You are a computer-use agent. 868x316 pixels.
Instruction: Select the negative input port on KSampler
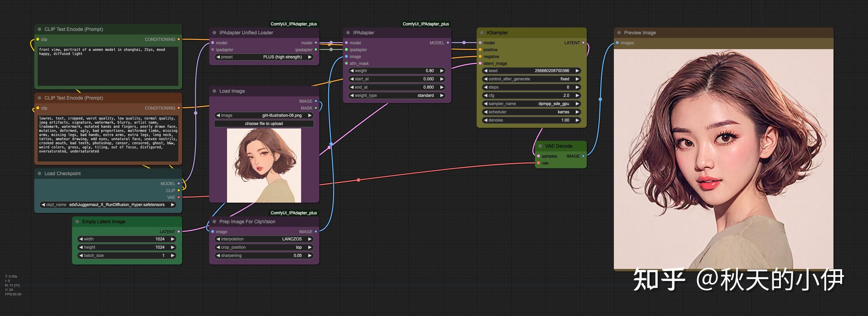click(480, 56)
